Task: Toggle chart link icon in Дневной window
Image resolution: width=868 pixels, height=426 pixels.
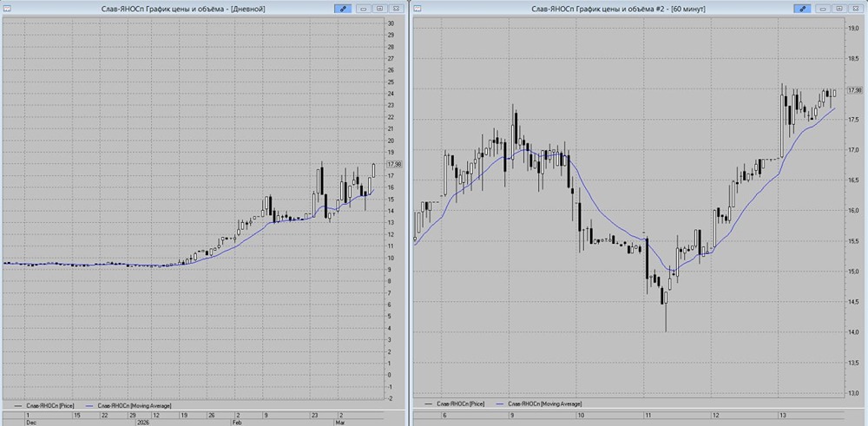Action: pos(343,9)
